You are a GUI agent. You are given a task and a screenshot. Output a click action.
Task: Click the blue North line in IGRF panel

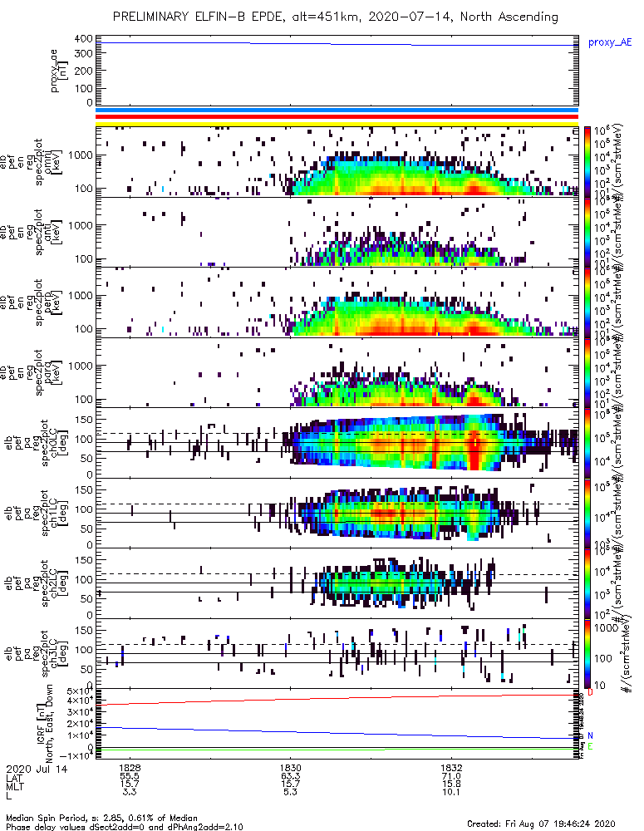(x=337, y=733)
